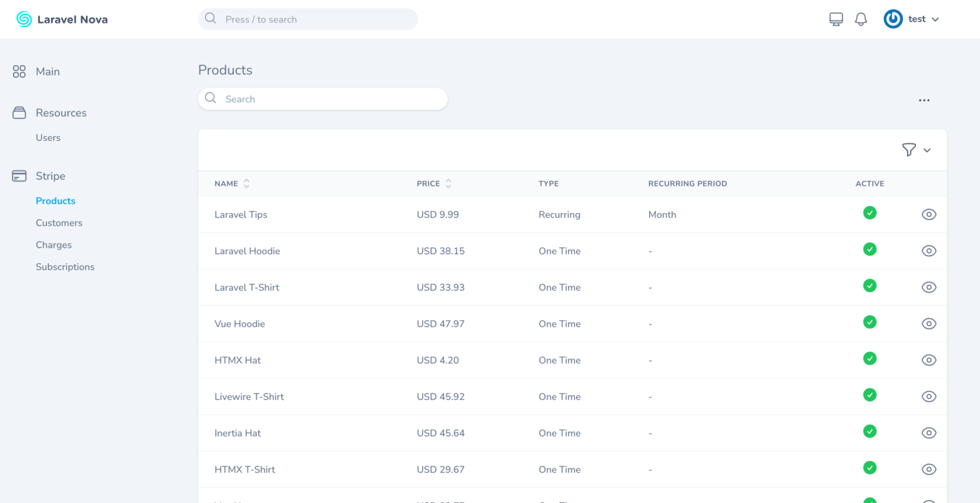Viewport: 980px width, 503px height.
Task: View HTMX T-Shirt via eye icon
Action: pyautogui.click(x=929, y=469)
